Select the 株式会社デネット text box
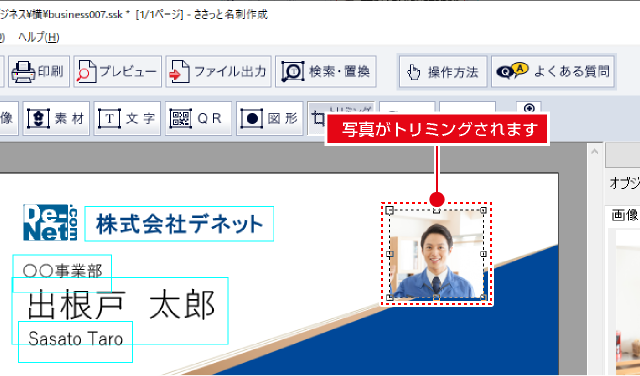This screenshot has width=640, height=376. tap(179, 224)
